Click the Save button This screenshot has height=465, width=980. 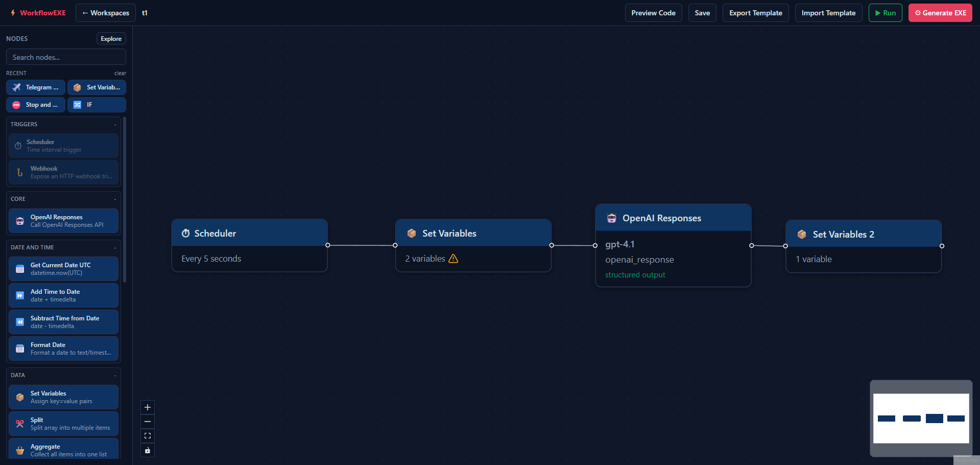tap(702, 13)
